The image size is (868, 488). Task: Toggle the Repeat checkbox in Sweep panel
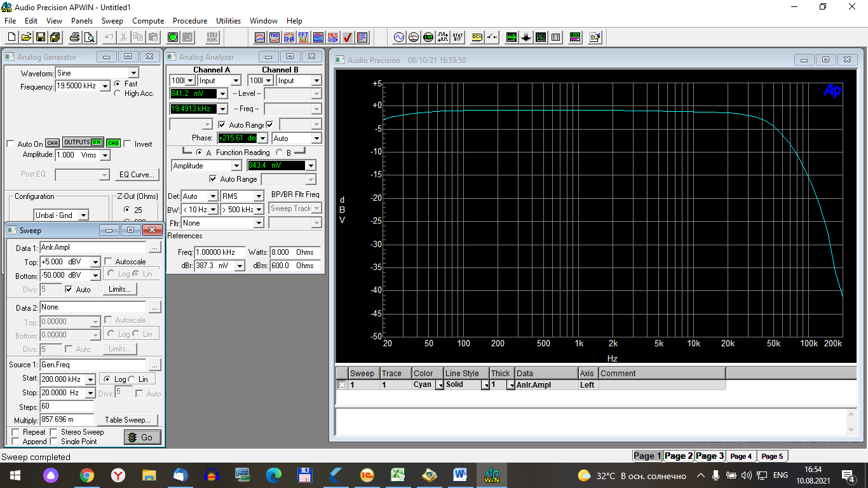pos(16,432)
